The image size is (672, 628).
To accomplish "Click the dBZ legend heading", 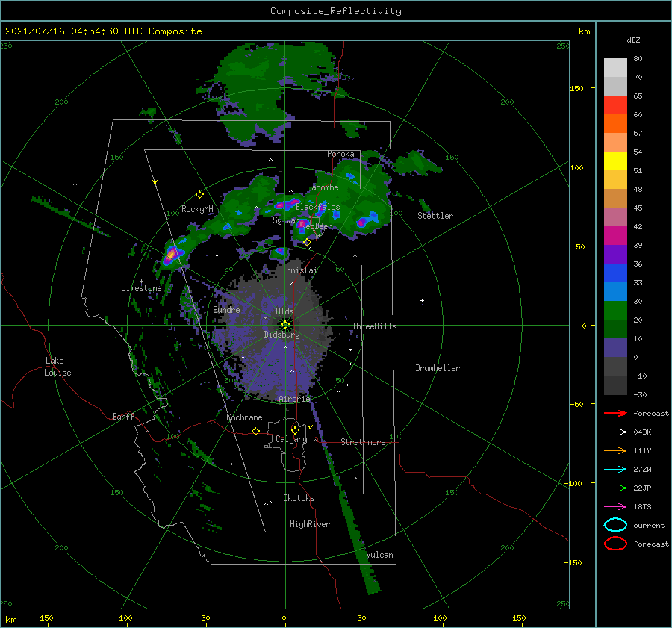I will [x=633, y=40].
